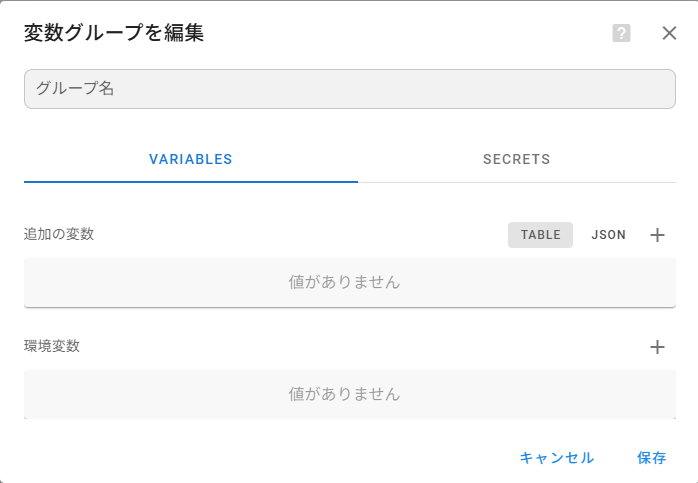Click the gray divider beneath SECRETS tab
Viewport: 698px width, 483px height.
(516, 182)
